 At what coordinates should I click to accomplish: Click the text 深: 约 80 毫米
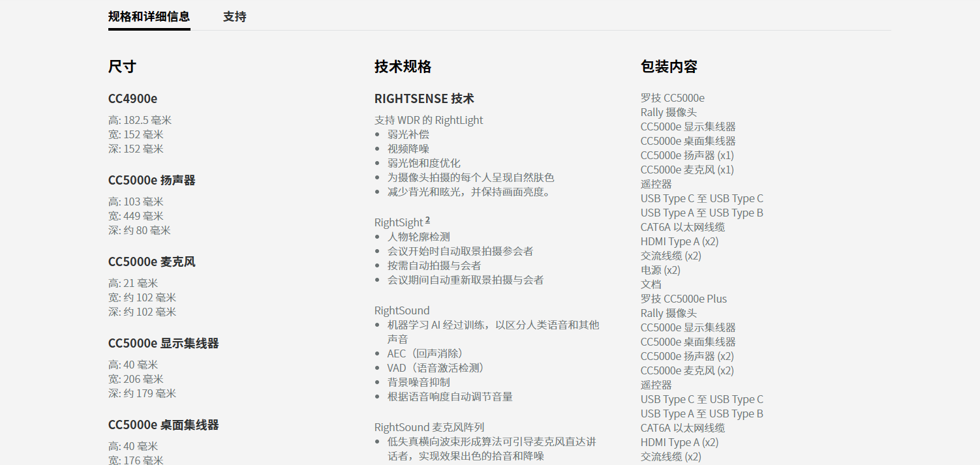tap(140, 230)
